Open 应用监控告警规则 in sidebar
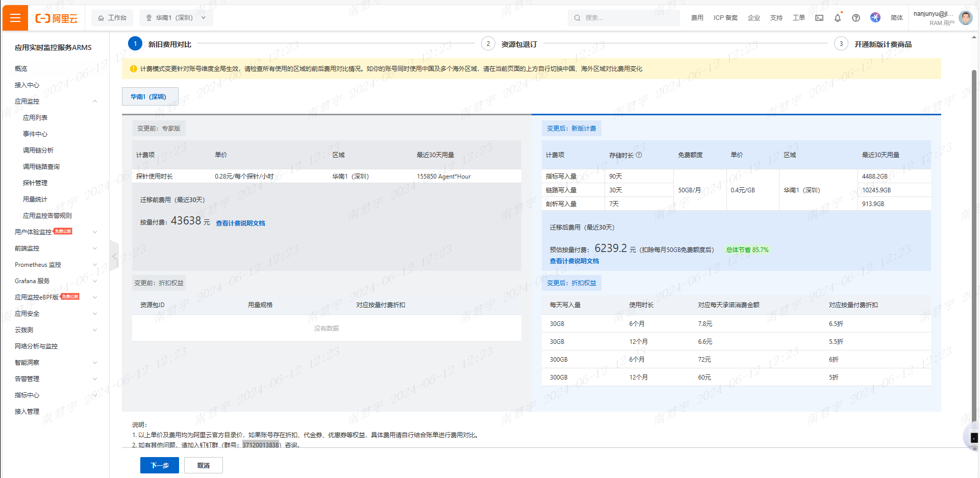 tap(47, 216)
